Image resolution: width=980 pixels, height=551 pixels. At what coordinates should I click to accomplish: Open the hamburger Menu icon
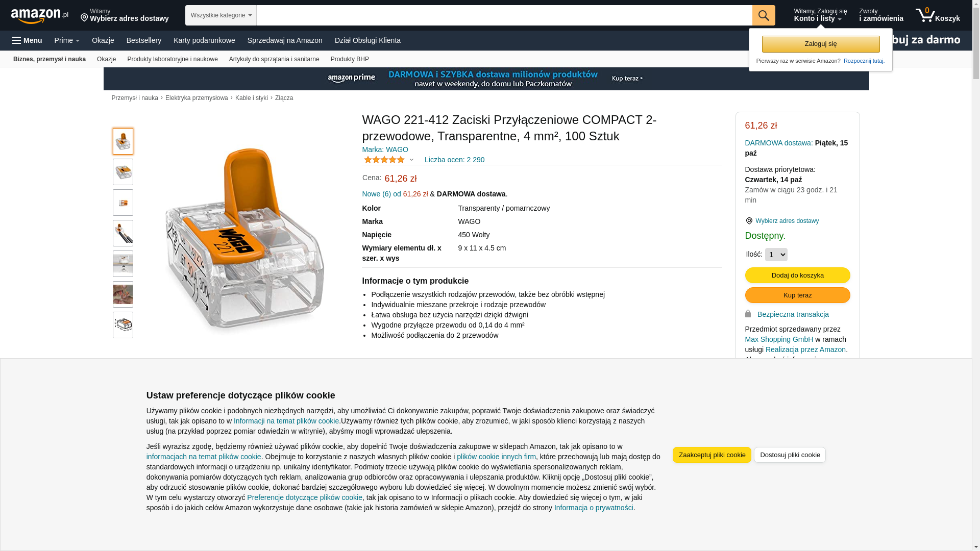pyautogui.click(x=27, y=40)
